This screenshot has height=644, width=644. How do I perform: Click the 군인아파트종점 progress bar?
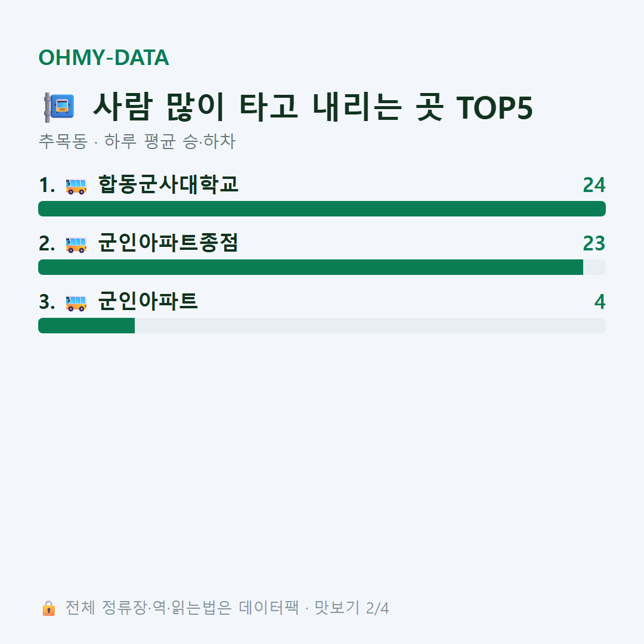click(322, 267)
